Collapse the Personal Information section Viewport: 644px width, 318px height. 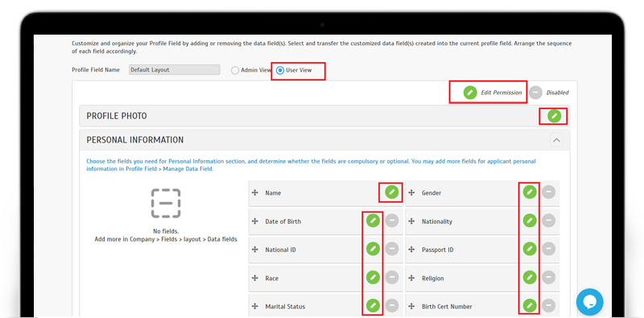(x=556, y=140)
